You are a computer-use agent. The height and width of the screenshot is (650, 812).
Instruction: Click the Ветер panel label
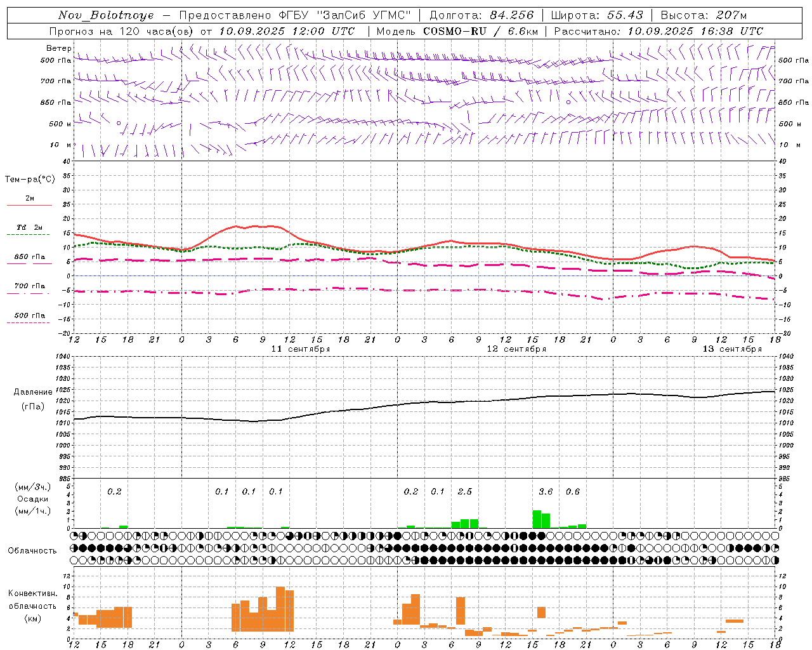point(58,48)
